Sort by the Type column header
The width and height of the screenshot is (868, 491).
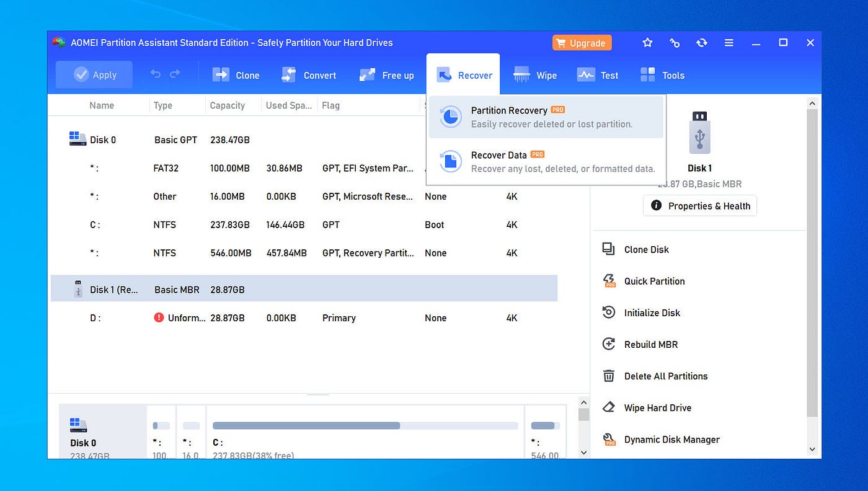[163, 105]
